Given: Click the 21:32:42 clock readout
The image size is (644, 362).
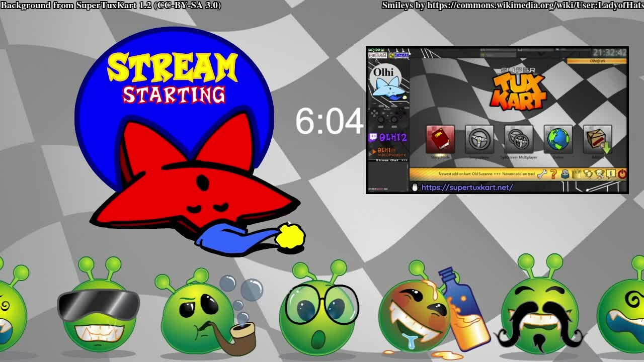Looking at the screenshot, I should point(610,52).
